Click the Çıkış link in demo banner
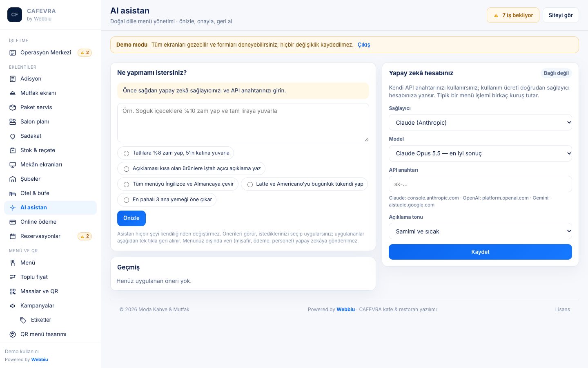Screen dimensions: 588x368 coord(364,45)
